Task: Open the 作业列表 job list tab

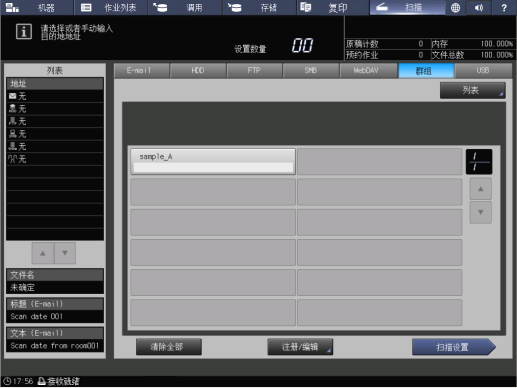Action: tap(111, 7)
